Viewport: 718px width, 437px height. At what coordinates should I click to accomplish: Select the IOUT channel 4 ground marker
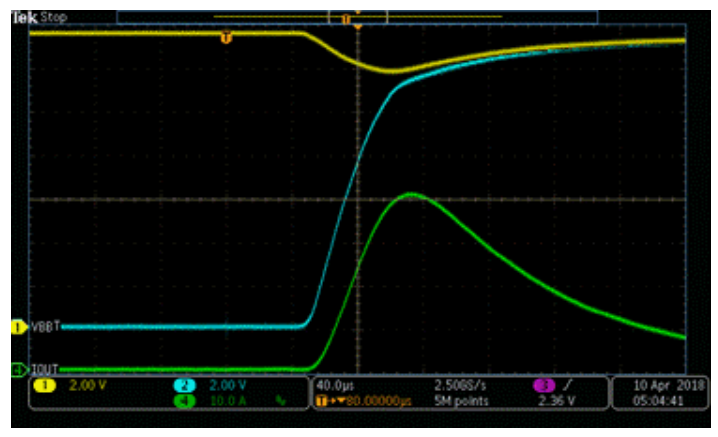pos(17,369)
